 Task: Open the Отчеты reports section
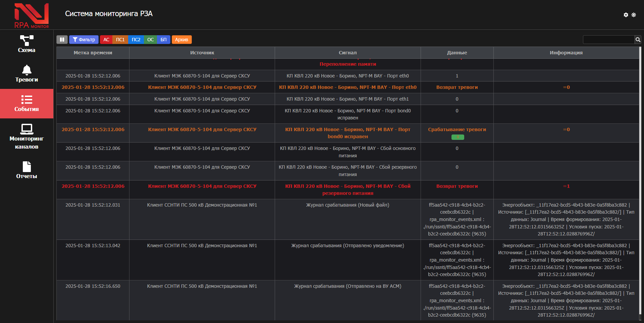click(26, 170)
